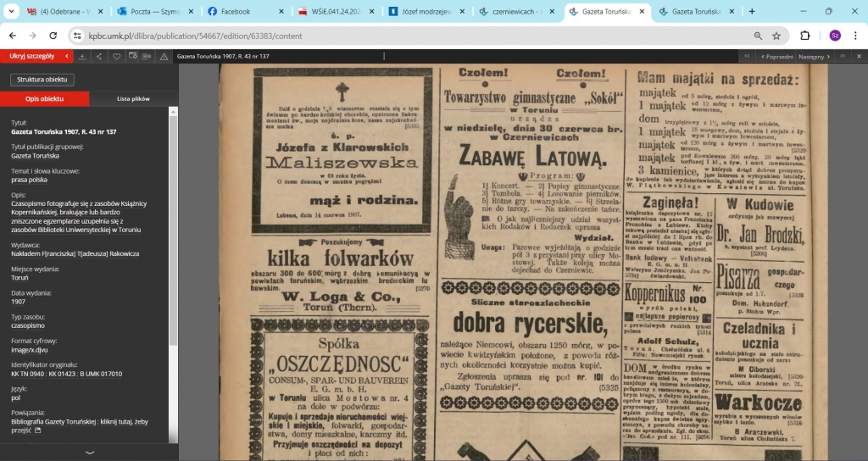Collapse details with Ukryj szczegóły
The image size is (868, 461).
(36, 56)
